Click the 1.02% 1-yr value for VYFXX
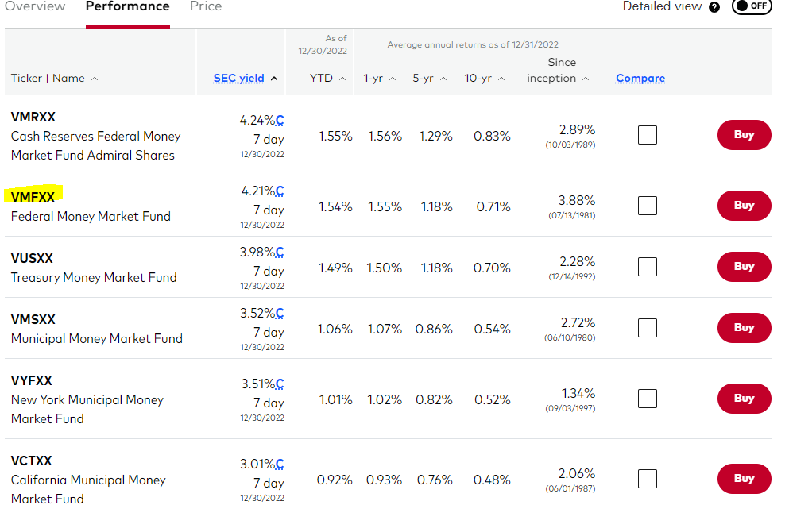 click(385, 399)
